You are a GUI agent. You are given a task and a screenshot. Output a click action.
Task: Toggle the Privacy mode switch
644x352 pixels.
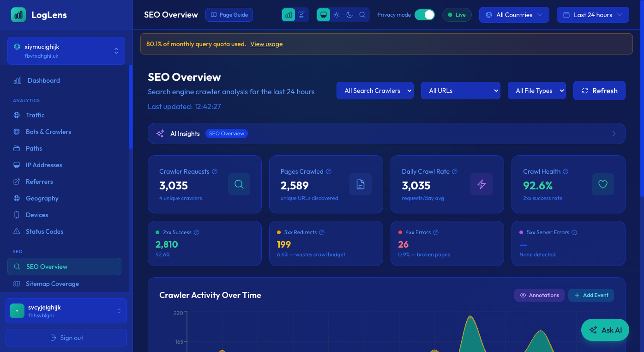[x=425, y=15]
